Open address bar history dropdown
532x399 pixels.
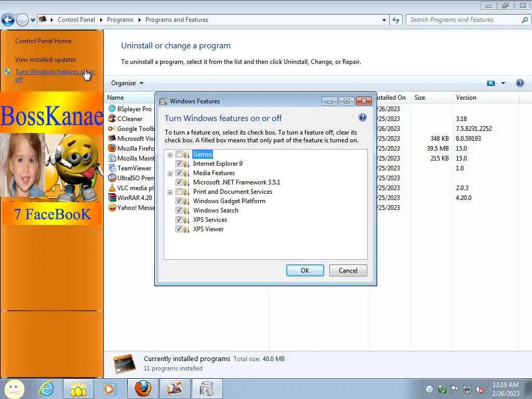384,20
